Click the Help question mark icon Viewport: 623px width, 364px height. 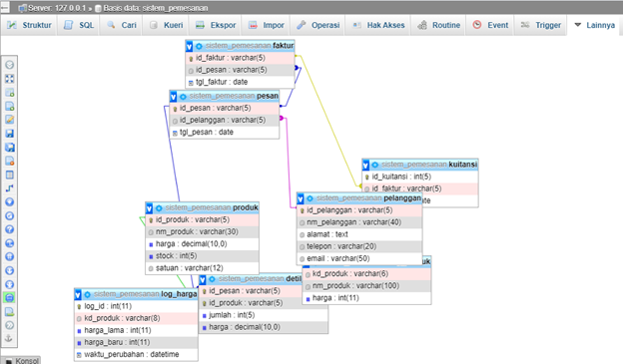[x=10, y=229]
